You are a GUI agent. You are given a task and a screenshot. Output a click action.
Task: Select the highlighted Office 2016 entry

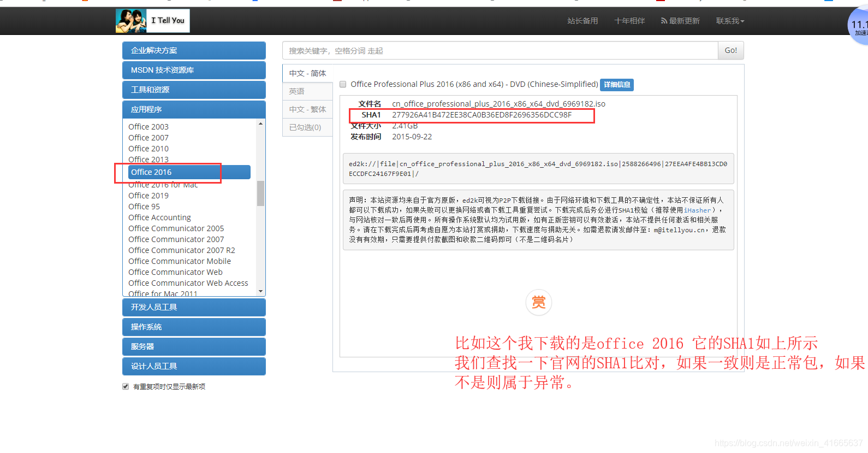tap(189, 172)
